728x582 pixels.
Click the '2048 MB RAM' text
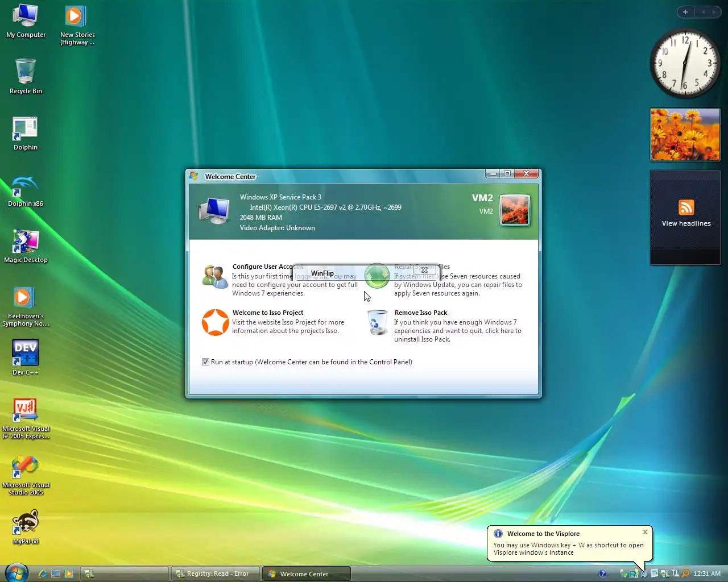(x=261, y=218)
